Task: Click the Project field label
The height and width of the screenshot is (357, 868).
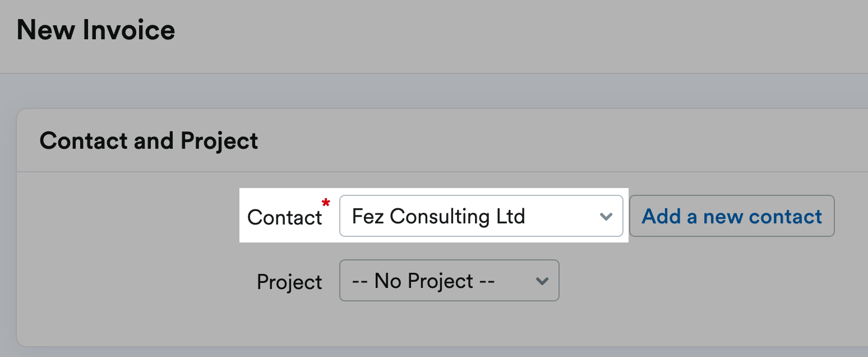Action: (289, 282)
